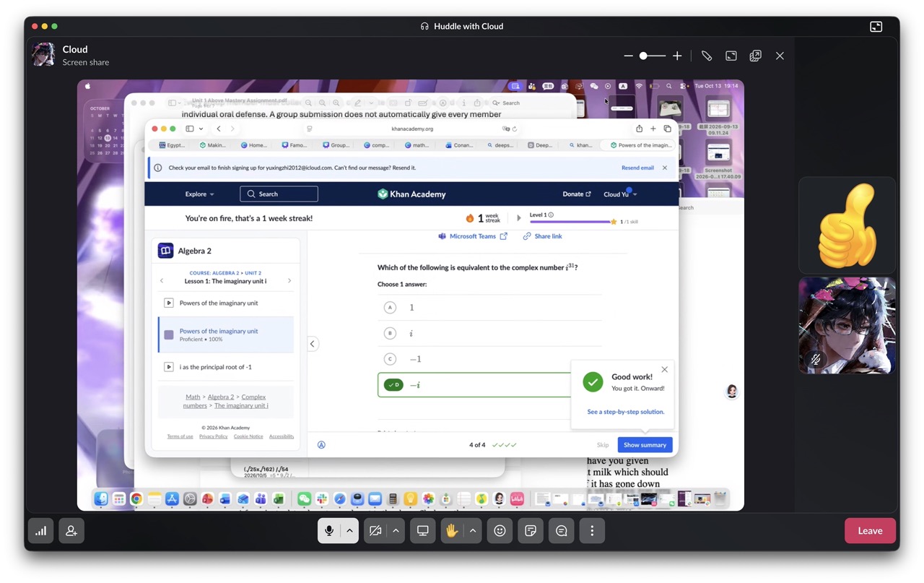Click the draw-on-screen pencil icon
Viewport: 924px width, 583px height.
tap(707, 56)
